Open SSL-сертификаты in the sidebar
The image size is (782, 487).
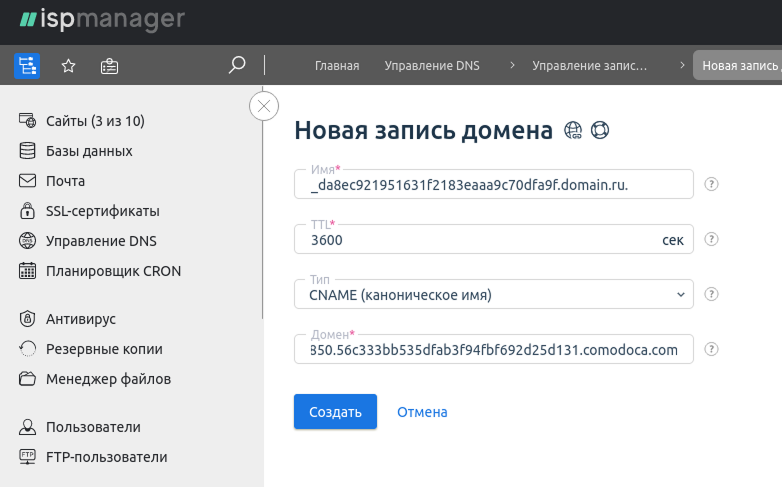[102, 211]
